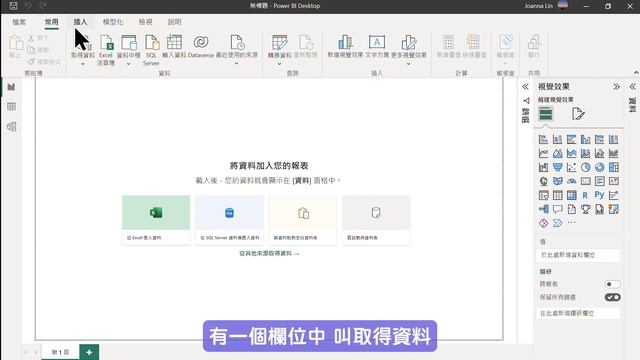Select the funnel chart visual
The width and height of the screenshot is (640, 360).
[558, 167]
